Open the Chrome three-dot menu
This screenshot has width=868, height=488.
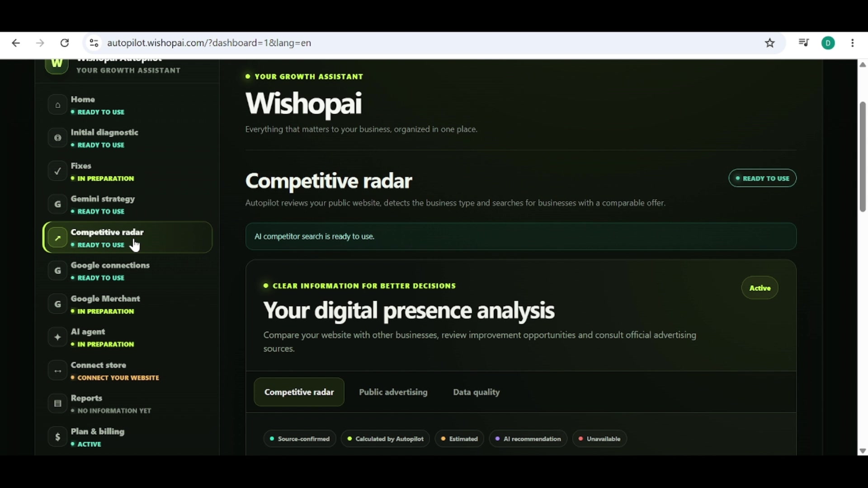click(x=853, y=43)
